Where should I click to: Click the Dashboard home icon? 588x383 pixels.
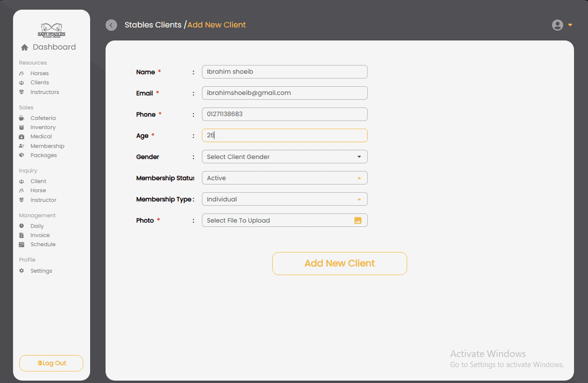coord(25,48)
